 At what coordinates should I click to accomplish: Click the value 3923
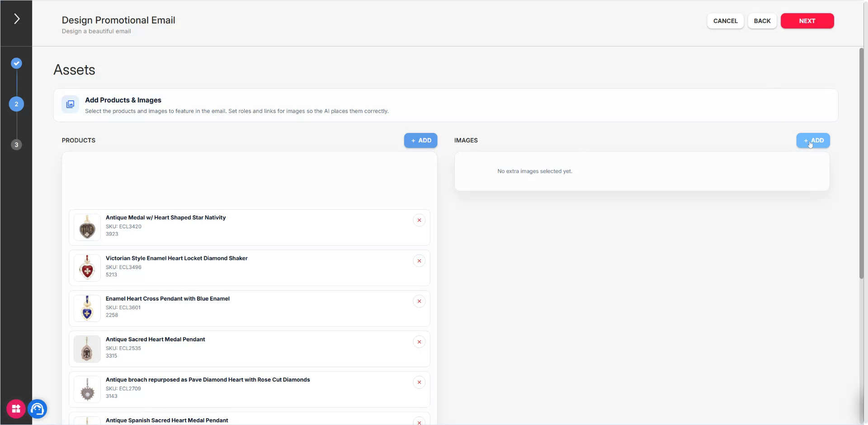point(112,234)
